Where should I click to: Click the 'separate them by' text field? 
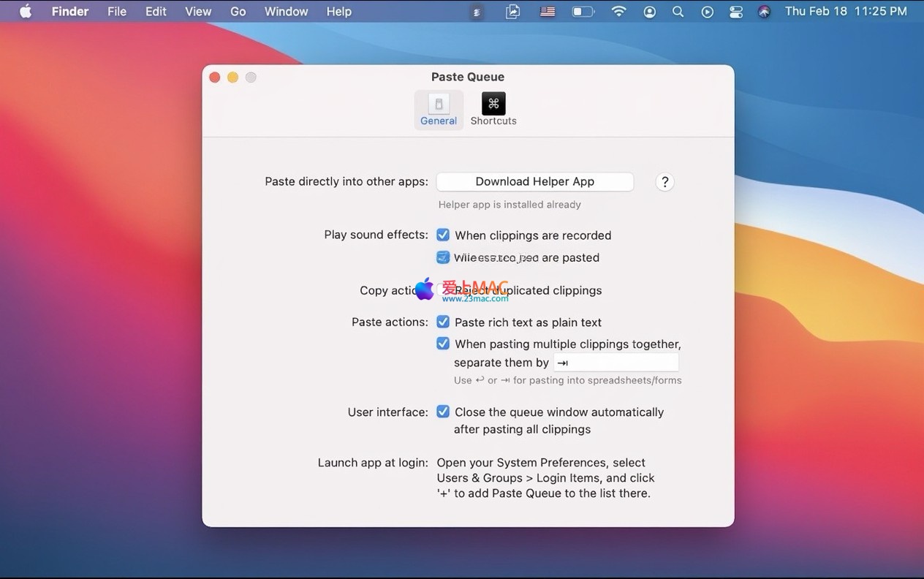616,363
